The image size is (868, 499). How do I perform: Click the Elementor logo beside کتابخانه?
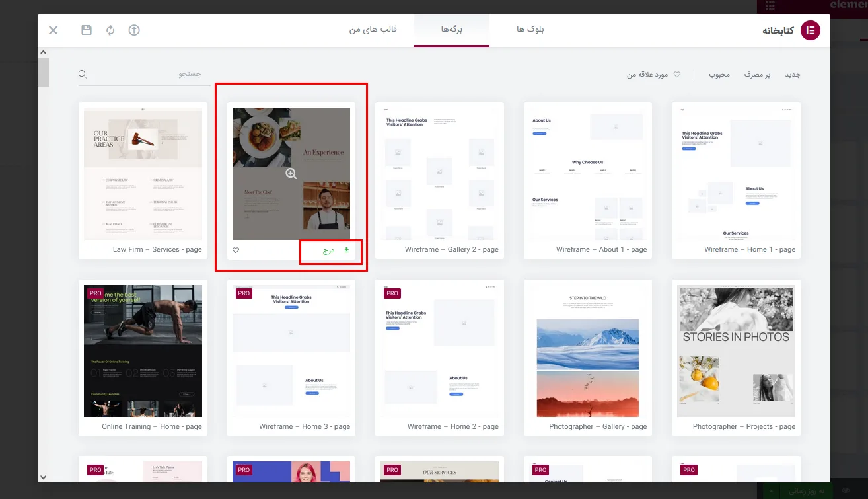point(811,30)
